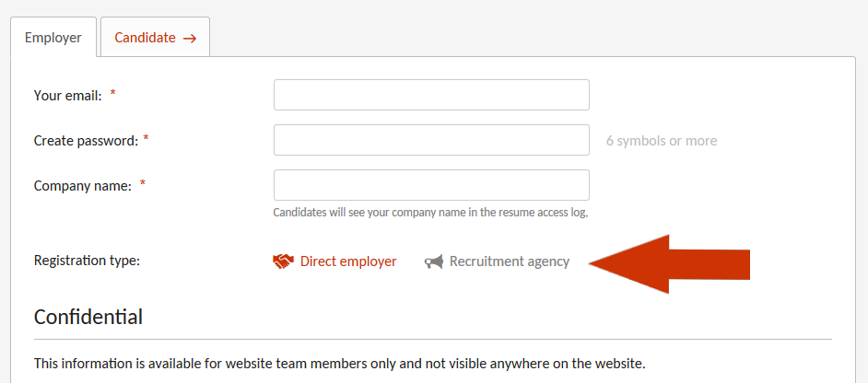Click the "Your email:" label

(x=67, y=95)
